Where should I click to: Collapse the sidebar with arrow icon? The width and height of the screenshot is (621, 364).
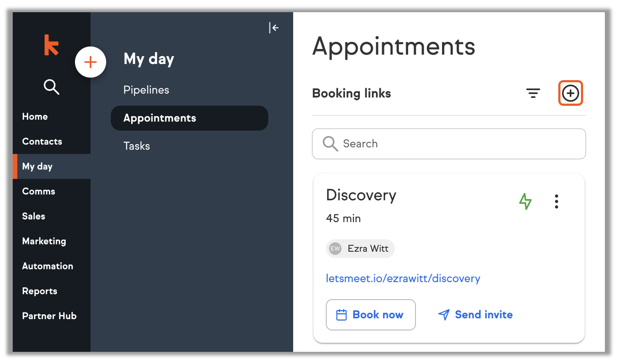274,28
